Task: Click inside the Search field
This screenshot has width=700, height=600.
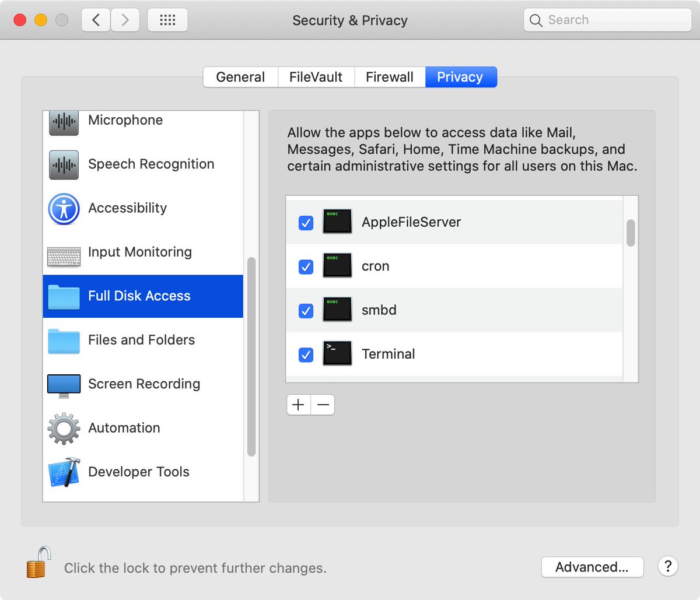Action: tap(607, 20)
